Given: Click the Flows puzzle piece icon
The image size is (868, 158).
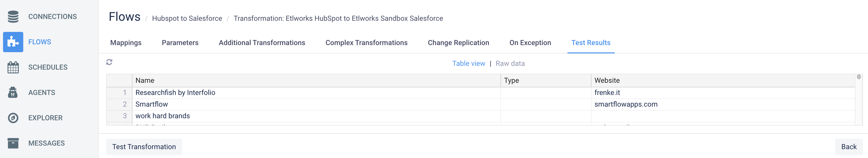Looking at the screenshot, I should [13, 42].
